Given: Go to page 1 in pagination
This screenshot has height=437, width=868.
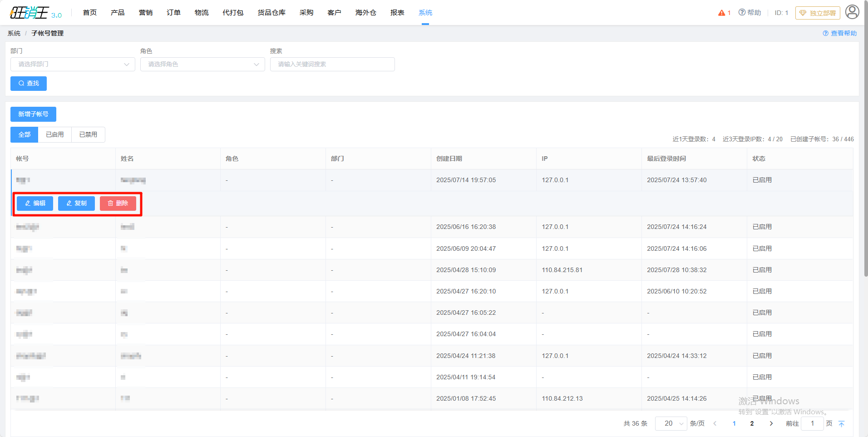Looking at the screenshot, I should pos(734,423).
